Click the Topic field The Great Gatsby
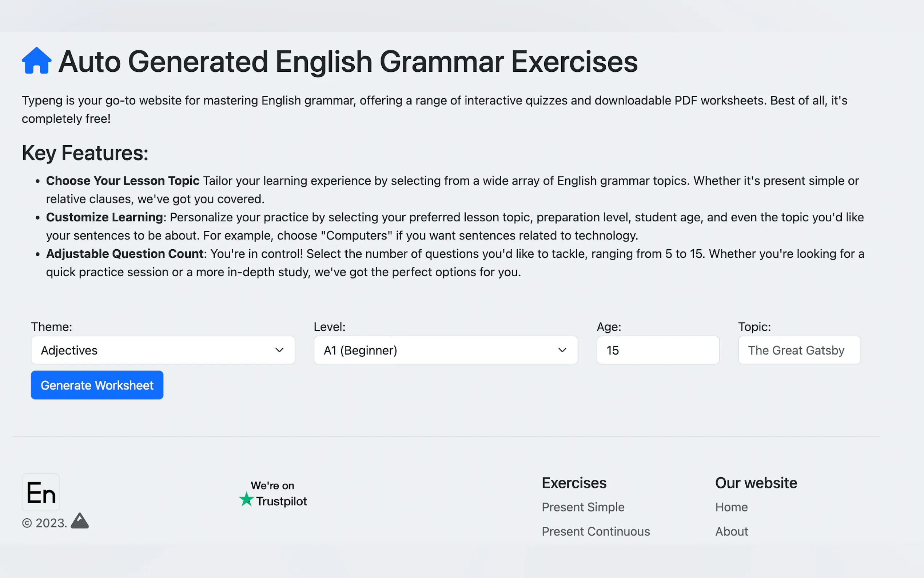 [x=799, y=350]
